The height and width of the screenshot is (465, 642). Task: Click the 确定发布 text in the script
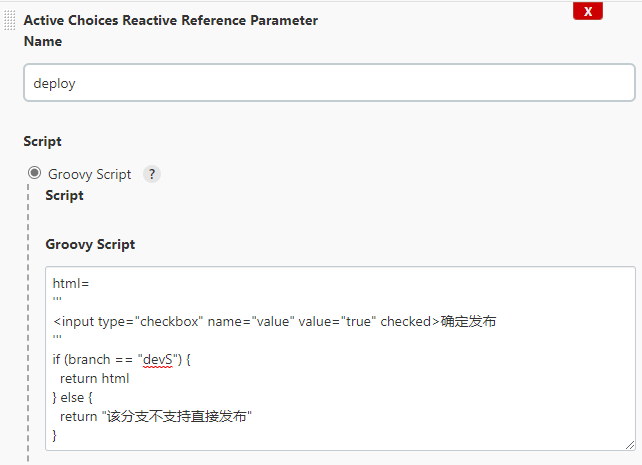tap(468, 322)
